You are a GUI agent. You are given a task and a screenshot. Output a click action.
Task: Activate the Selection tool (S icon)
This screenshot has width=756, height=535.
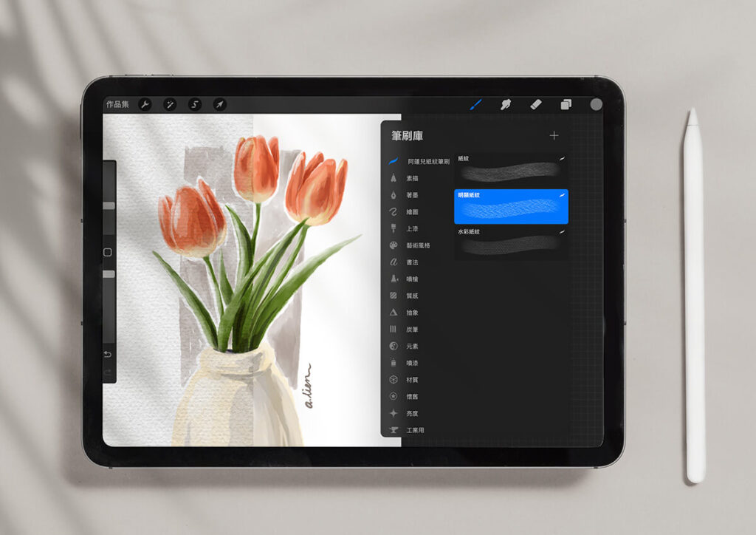click(195, 104)
